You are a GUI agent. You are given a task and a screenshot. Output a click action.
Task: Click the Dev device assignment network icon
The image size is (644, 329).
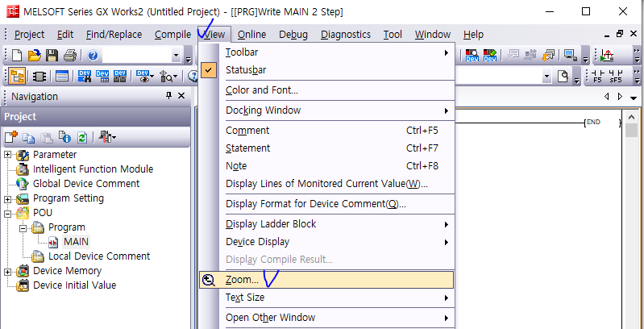120,76
